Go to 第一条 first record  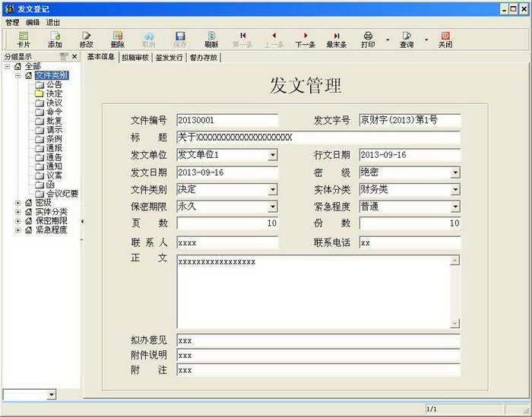click(242, 39)
